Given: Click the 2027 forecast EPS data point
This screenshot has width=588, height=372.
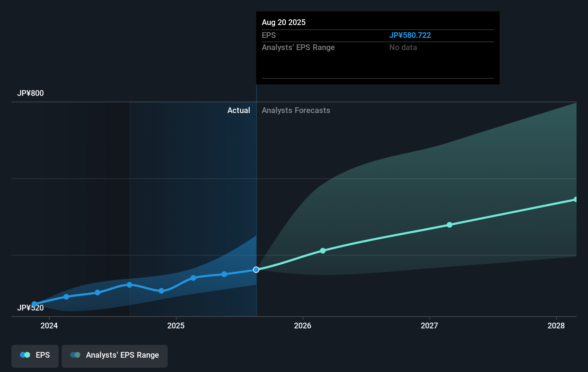Looking at the screenshot, I should tap(449, 225).
